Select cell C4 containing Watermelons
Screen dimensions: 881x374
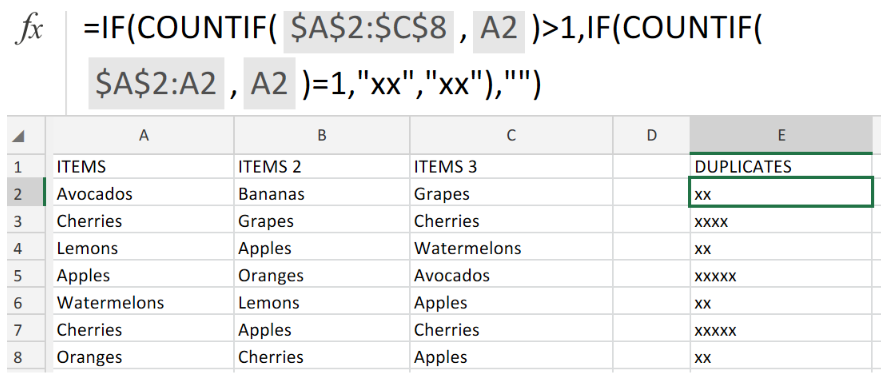tap(511, 248)
